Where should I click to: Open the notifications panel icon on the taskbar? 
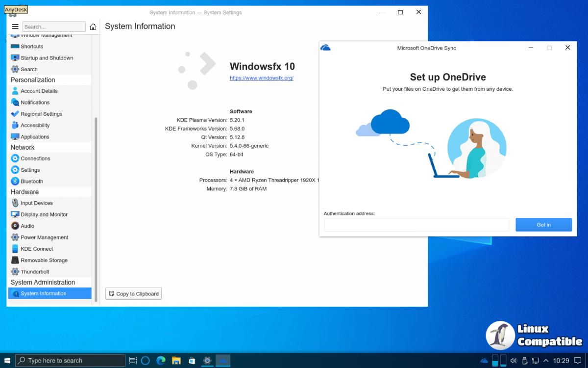tap(578, 361)
